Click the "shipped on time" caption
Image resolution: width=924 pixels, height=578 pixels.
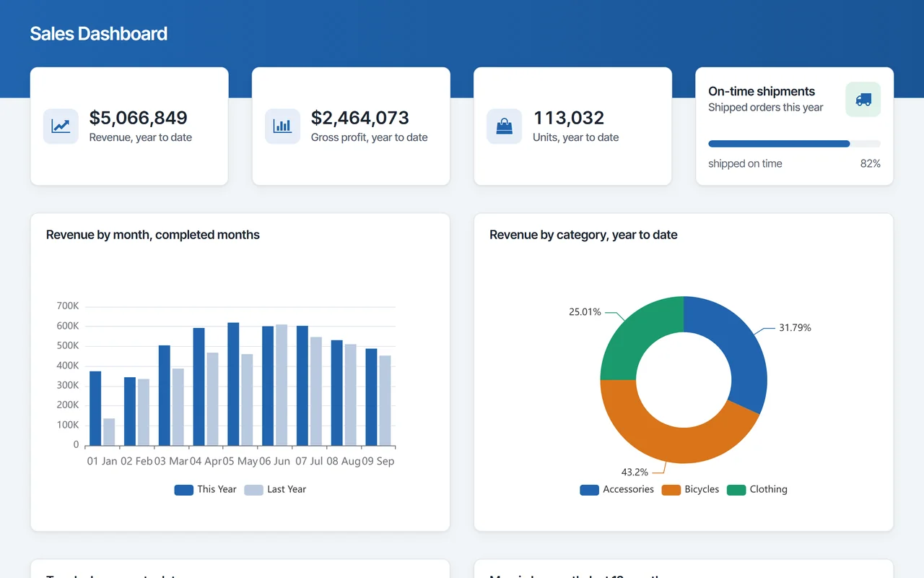(x=745, y=164)
